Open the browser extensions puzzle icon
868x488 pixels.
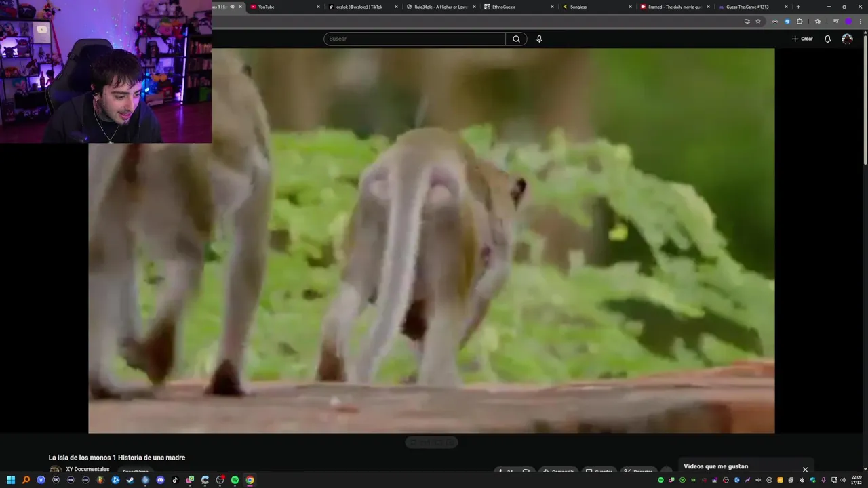(x=800, y=21)
